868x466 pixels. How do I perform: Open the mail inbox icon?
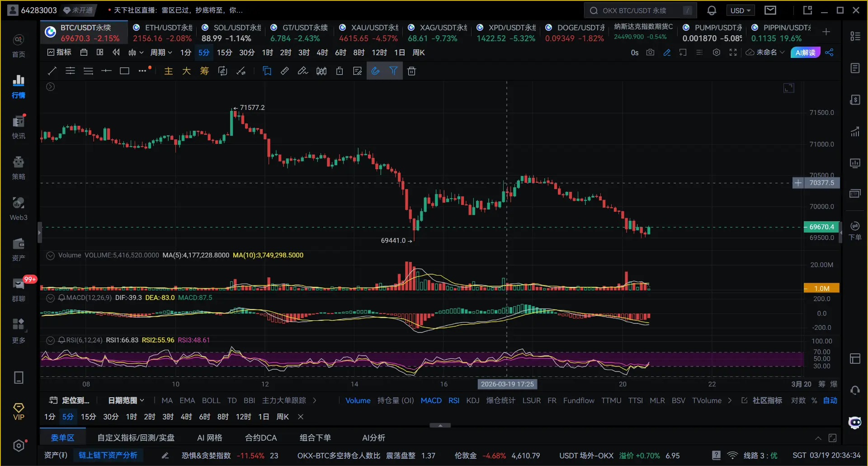(770, 10)
